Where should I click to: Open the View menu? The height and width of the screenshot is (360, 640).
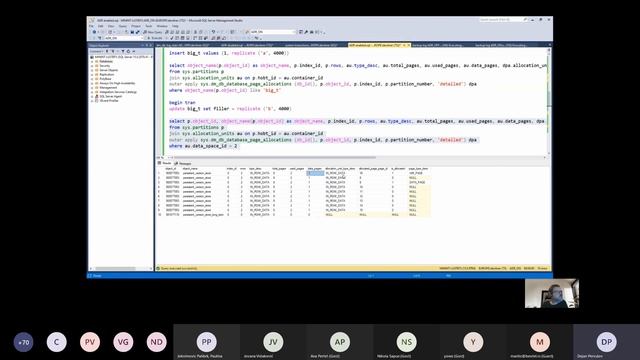pyautogui.click(x=111, y=26)
